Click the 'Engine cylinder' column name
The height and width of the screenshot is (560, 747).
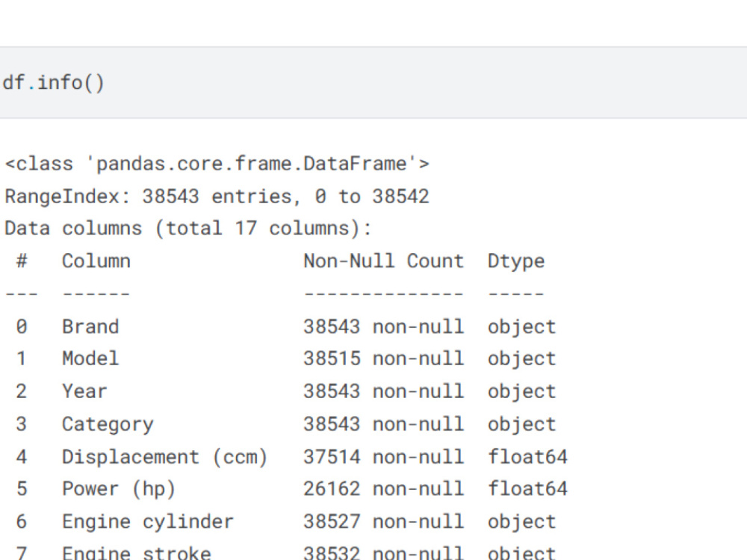pyautogui.click(x=148, y=522)
